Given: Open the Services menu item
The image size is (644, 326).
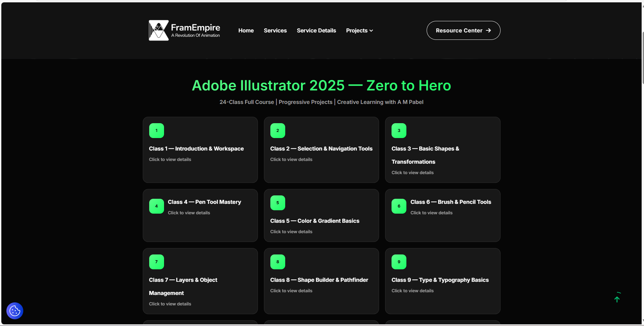Looking at the screenshot, I should tap(275, 30).
